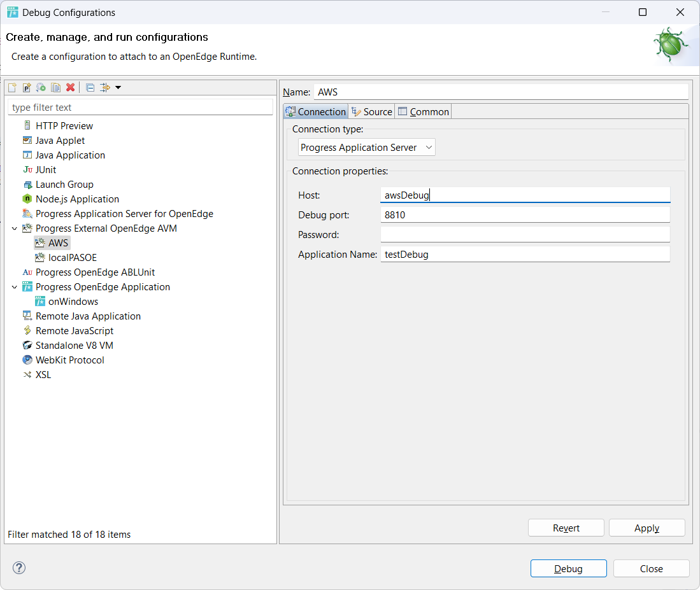
Task: Click the New launch configuration icon
Action: coord(13,87)
